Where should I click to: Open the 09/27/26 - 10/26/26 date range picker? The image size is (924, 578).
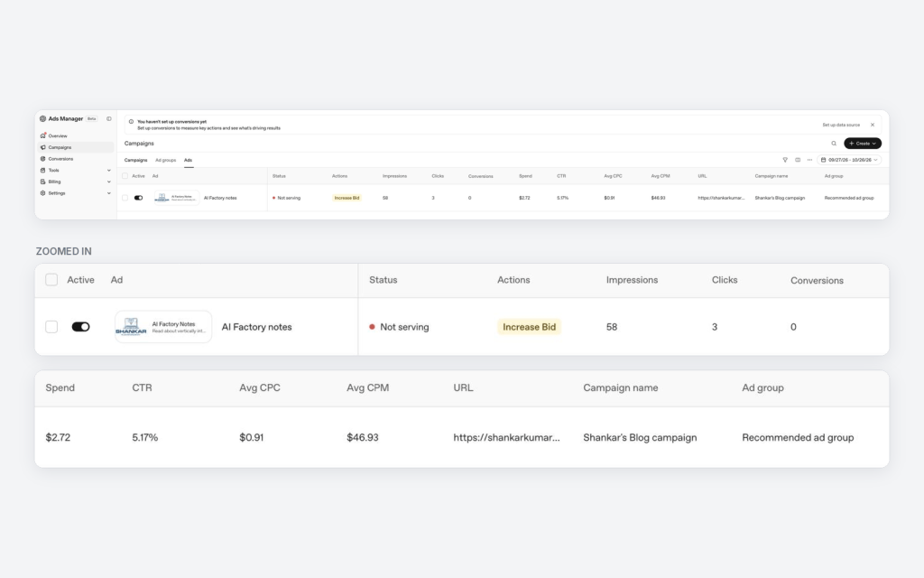point(849,160)
